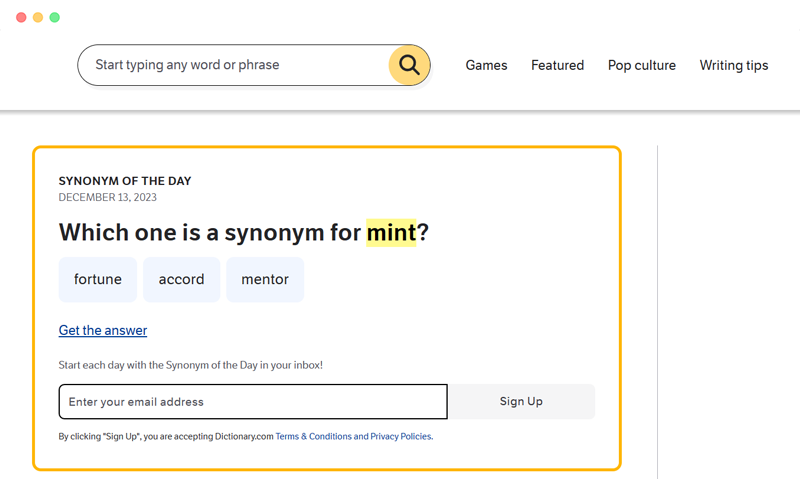Choose the mentor answer option
The image size is (800, 479).
[265, 280]
